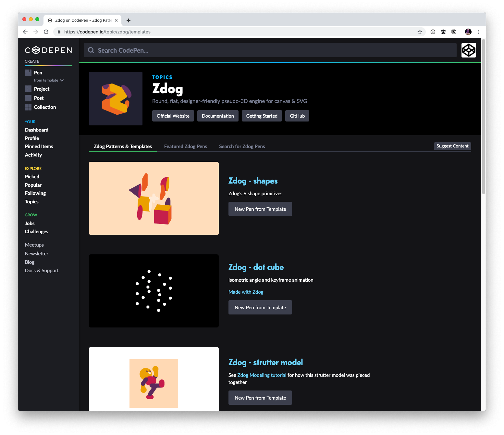The image size is (504, 435).
Task: Click the 1Password extension icon
Action: pos(433,32)
